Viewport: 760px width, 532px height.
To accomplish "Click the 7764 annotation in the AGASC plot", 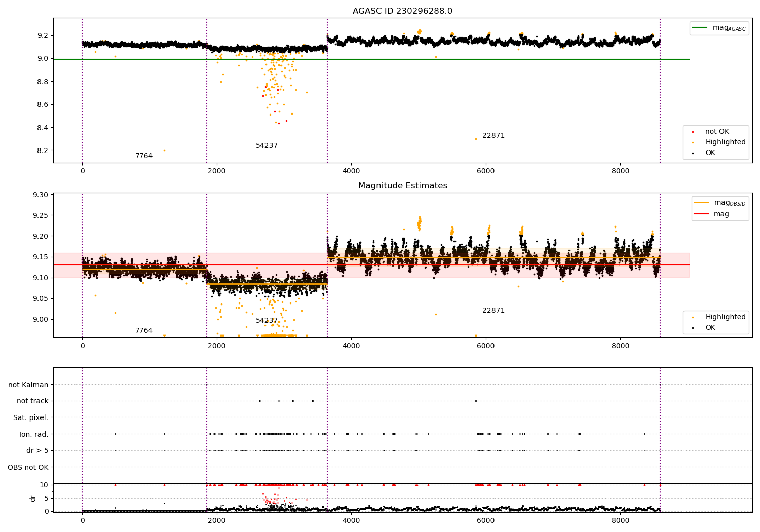I will tap(144, 156).
